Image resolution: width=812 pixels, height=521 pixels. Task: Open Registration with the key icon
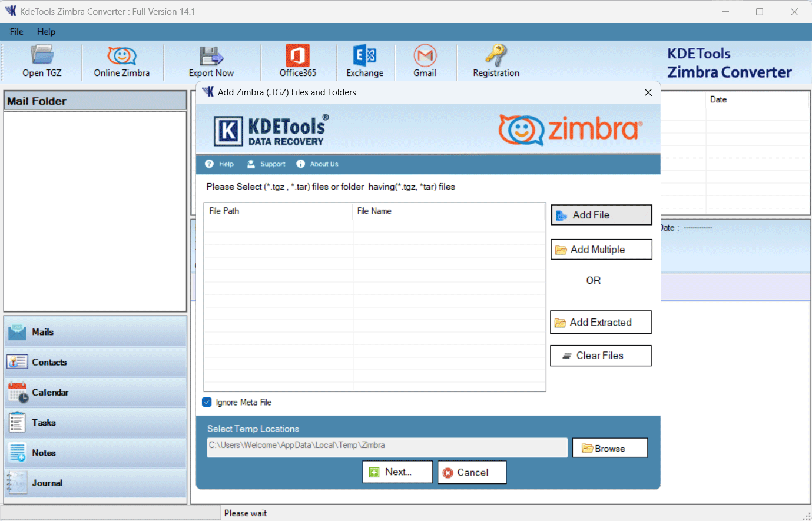(496, 61)
